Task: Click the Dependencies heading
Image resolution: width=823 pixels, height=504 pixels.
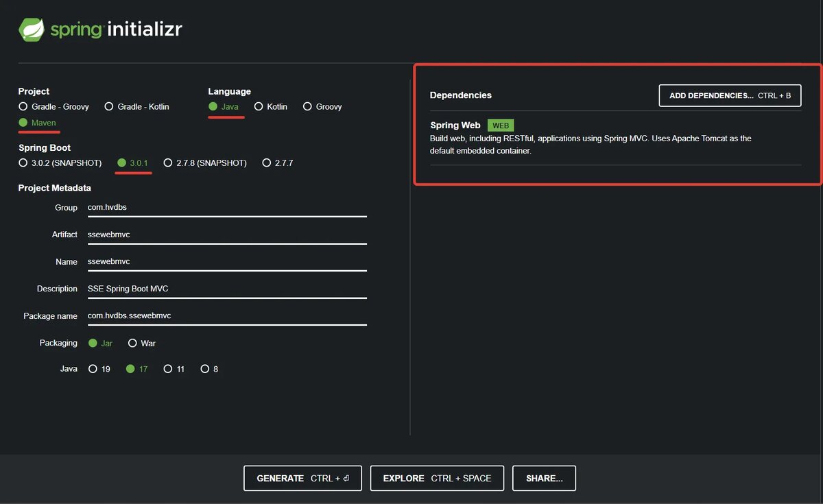Action: pos(461,95)
